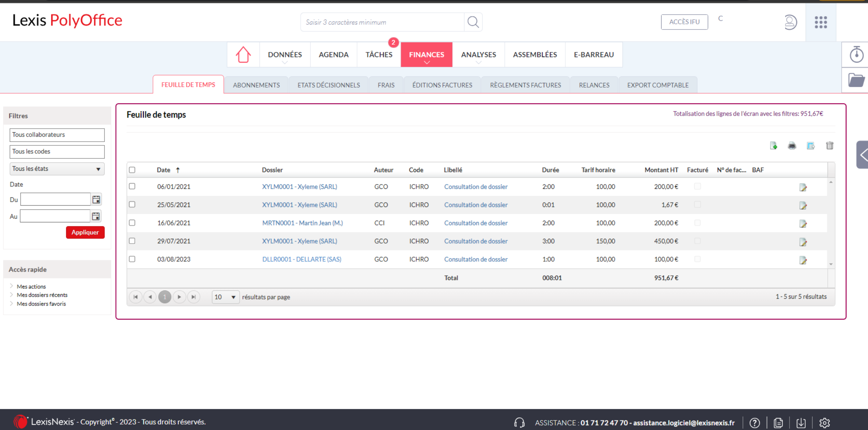This screenshot has width=868, height=430.
Task: Select all rows with header checkbox
Action: 132,170
